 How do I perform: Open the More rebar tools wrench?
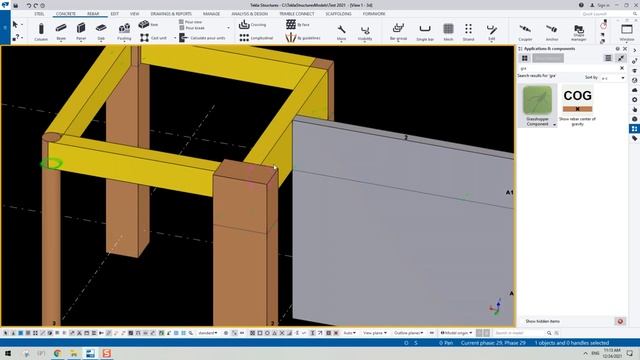(x=342, y=32)
